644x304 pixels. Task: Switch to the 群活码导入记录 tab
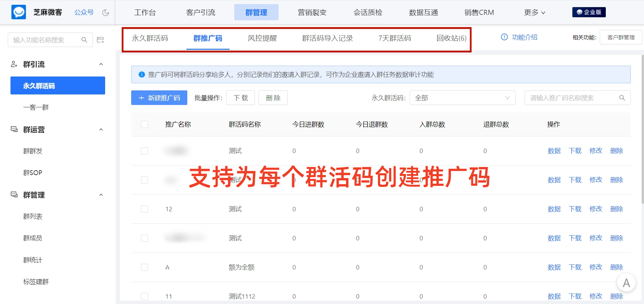pyautogui.click(x=328, y=38)
